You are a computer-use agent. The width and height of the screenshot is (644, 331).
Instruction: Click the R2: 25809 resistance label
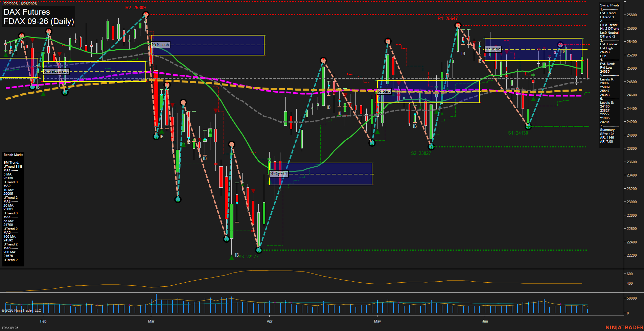(135, 7)
